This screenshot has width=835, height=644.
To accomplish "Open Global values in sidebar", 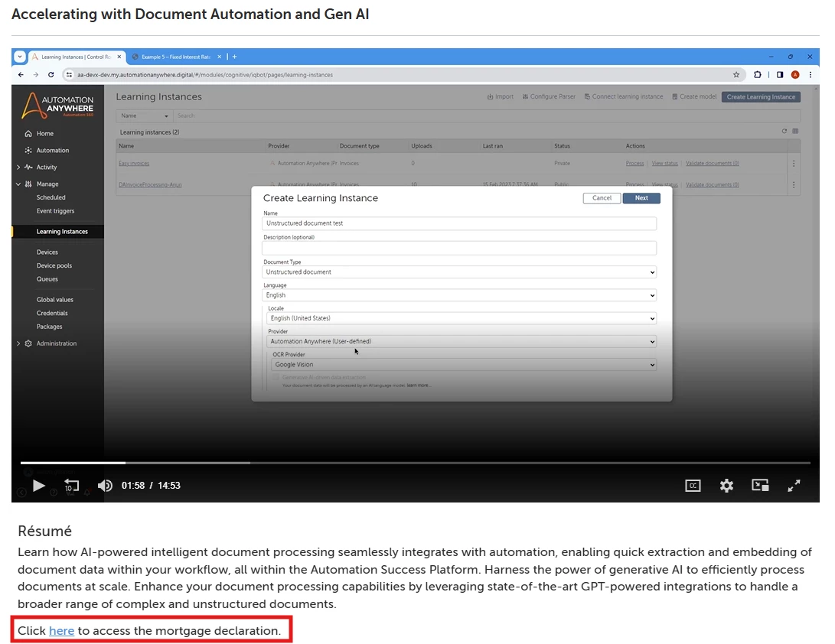I will 55,300.
